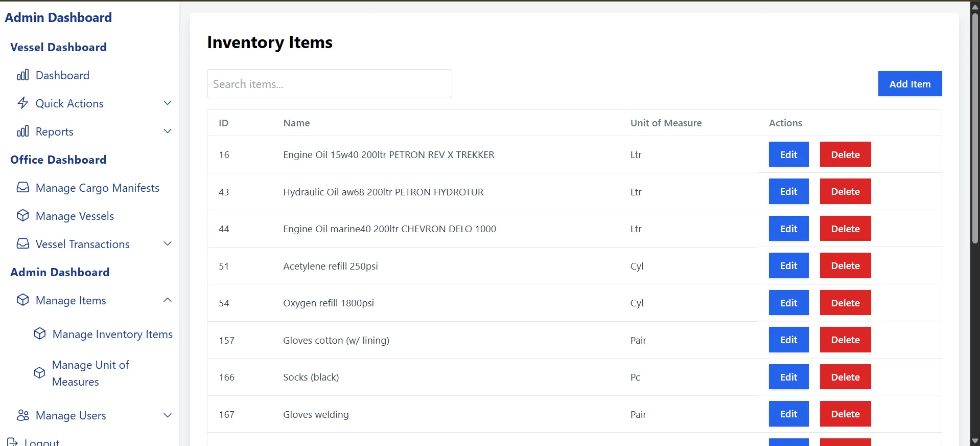The image size is (980, 446).
Task: Click the Vessel Dashboard section heading
Action: tap(58, 47)
